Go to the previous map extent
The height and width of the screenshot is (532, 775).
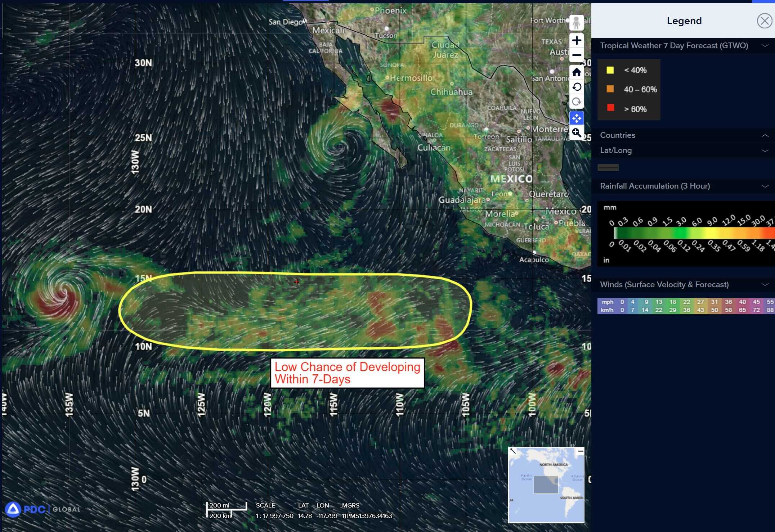(577, 87)
